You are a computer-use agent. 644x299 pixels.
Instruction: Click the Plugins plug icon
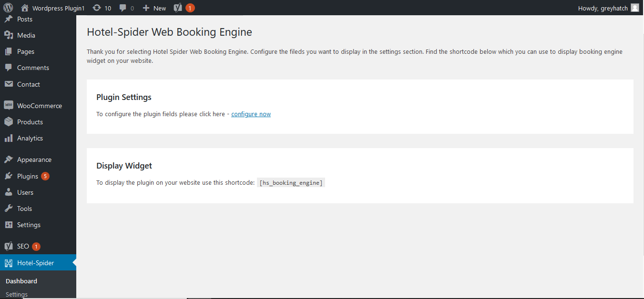coord(8,176)
